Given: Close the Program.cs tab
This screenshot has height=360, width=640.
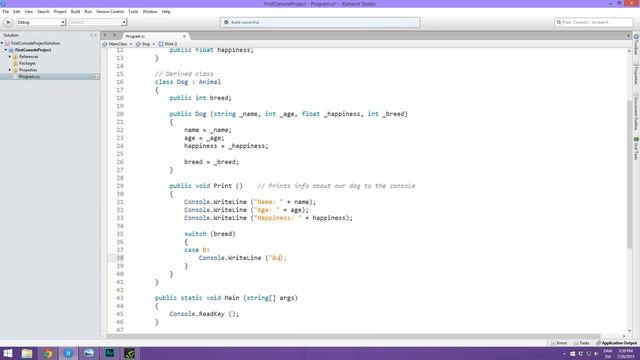Looking at the screenshot, I should pyautogui.click(x=184, y=36).
